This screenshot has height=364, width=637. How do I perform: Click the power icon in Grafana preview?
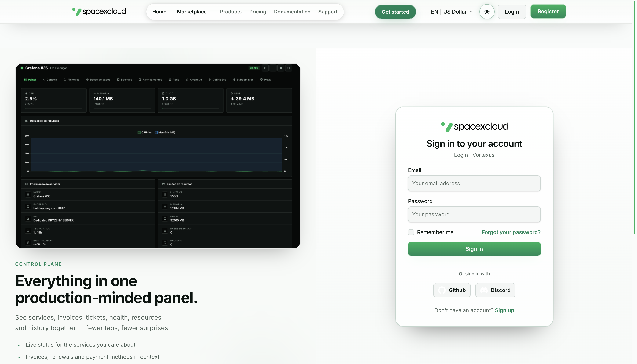point(289,68)
